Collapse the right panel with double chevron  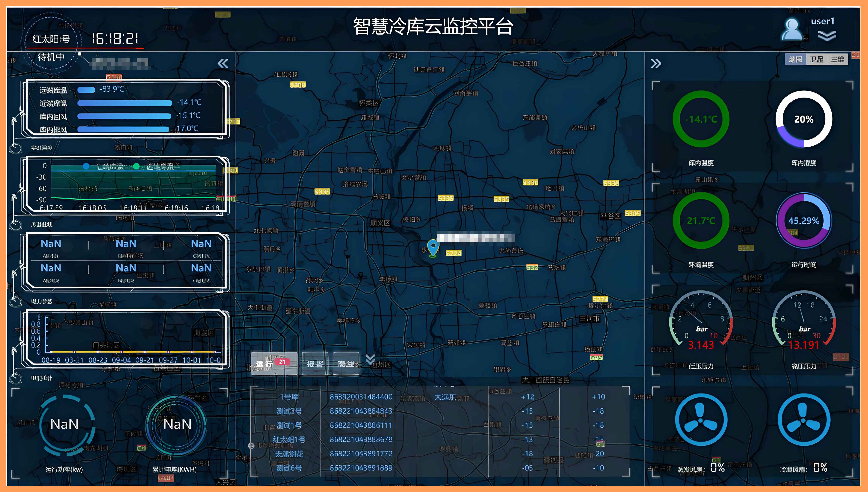point(656,63)
